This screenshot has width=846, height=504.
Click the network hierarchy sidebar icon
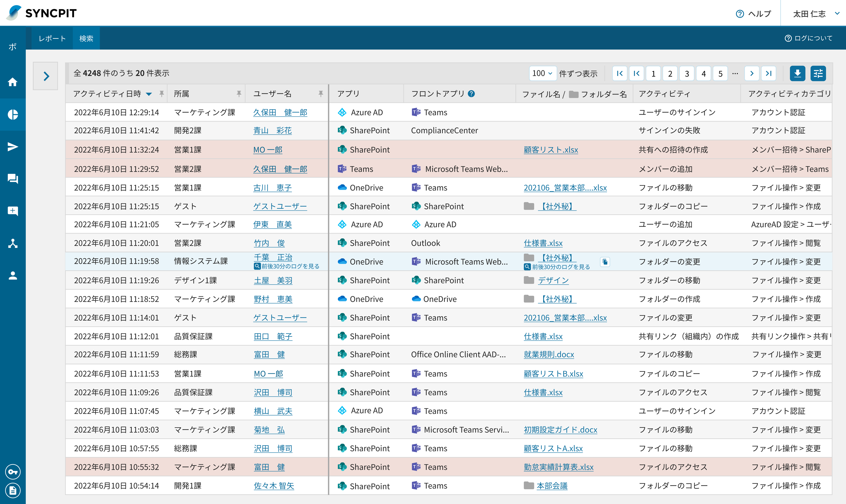coord(13,243)
